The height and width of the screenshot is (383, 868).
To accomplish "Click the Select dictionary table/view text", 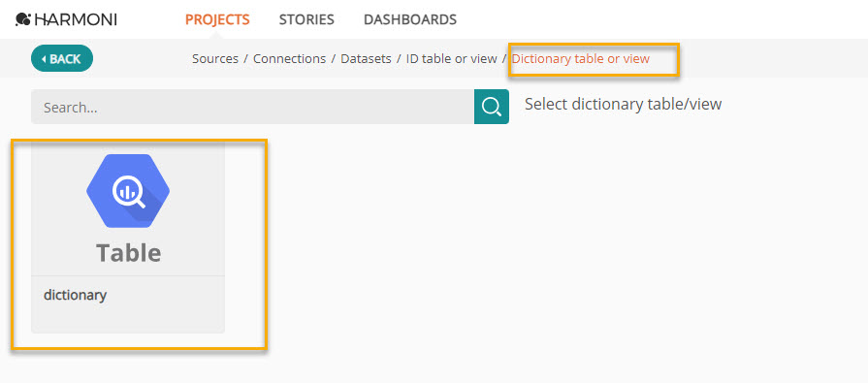I will point(624,104).
